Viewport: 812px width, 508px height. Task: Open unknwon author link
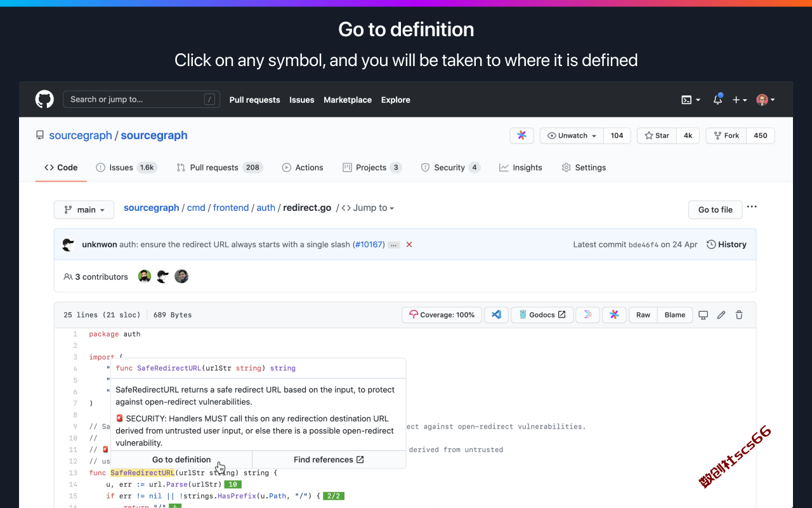100,244
